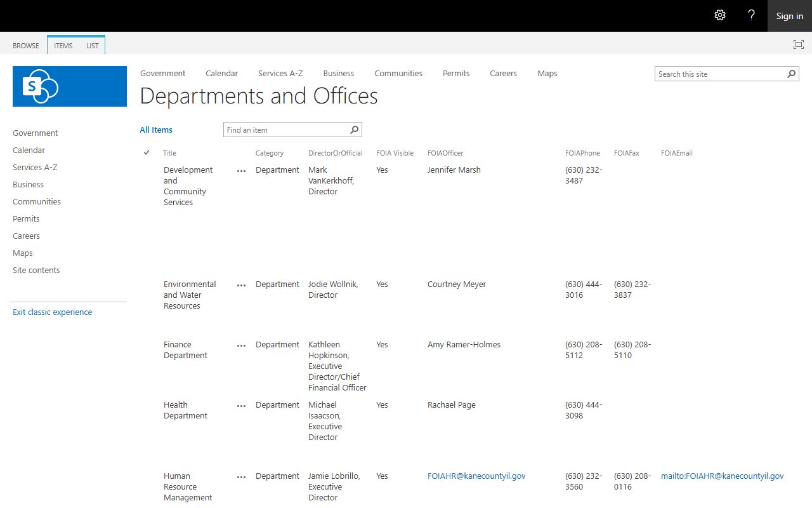Screen dimensions: 812x508
Task: Click the Sign in button
Action: pyautogui.click(x=790, y=16)
